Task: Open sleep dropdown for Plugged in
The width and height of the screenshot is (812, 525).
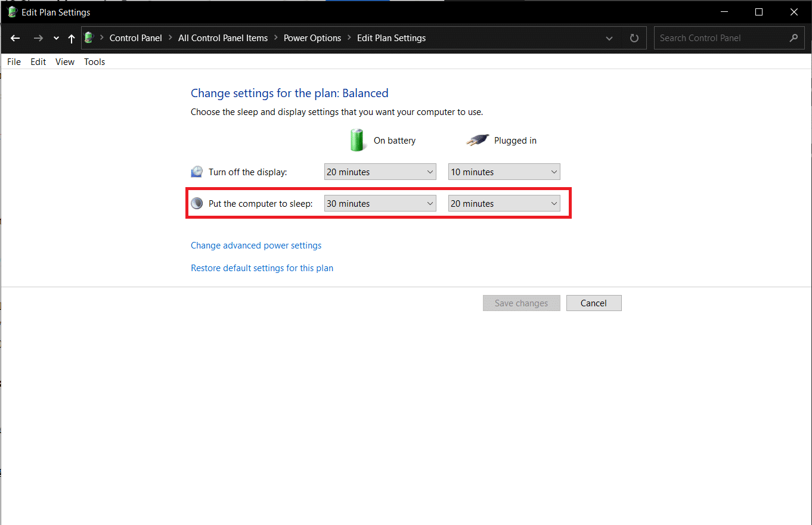Action: 504,204
